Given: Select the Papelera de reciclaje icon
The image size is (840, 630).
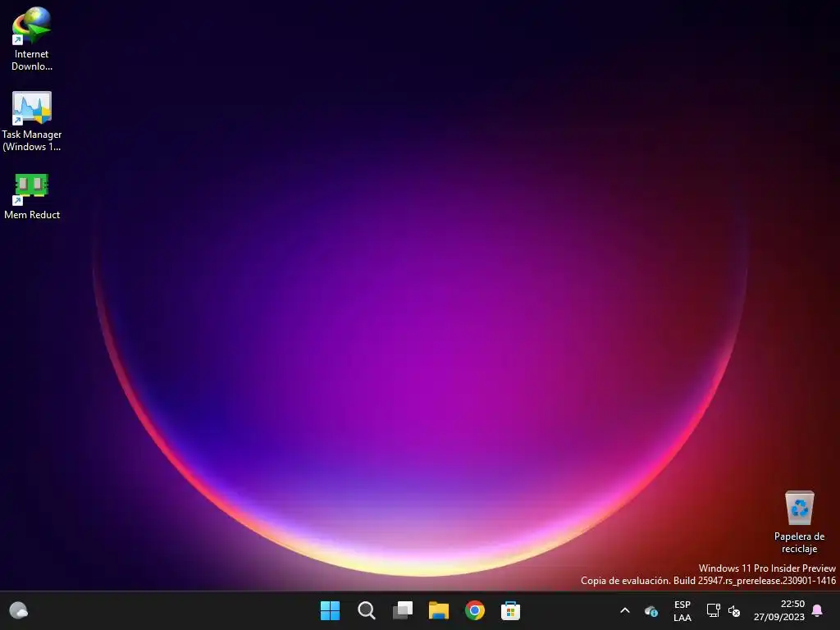Looking at the screenshot, I should pyautogui.click(x=799, y=522).
